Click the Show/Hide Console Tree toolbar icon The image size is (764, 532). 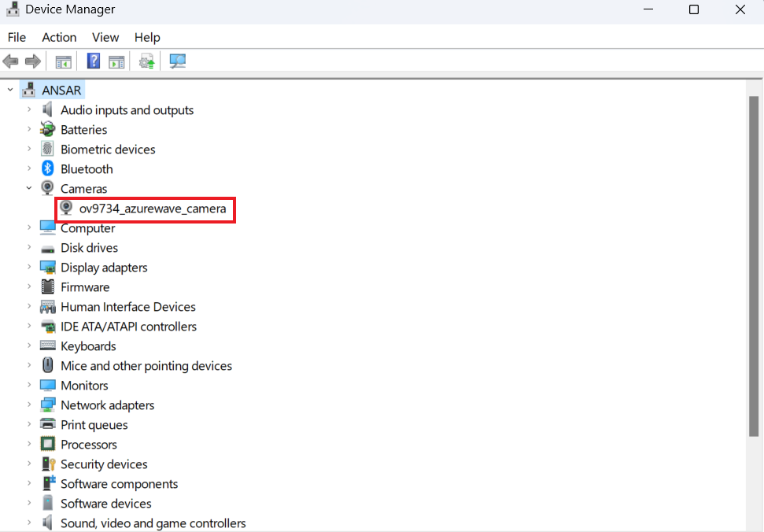tap(64, 62)
